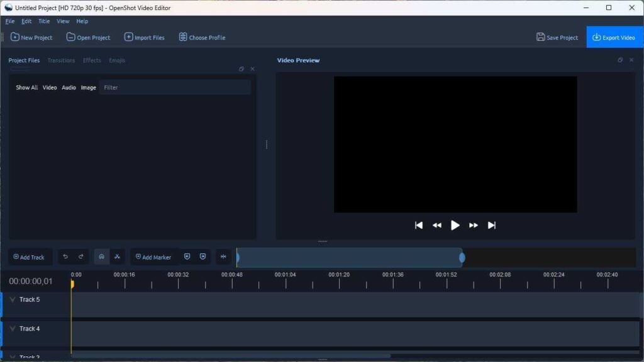Select the Razor tool

click(117, 256)
